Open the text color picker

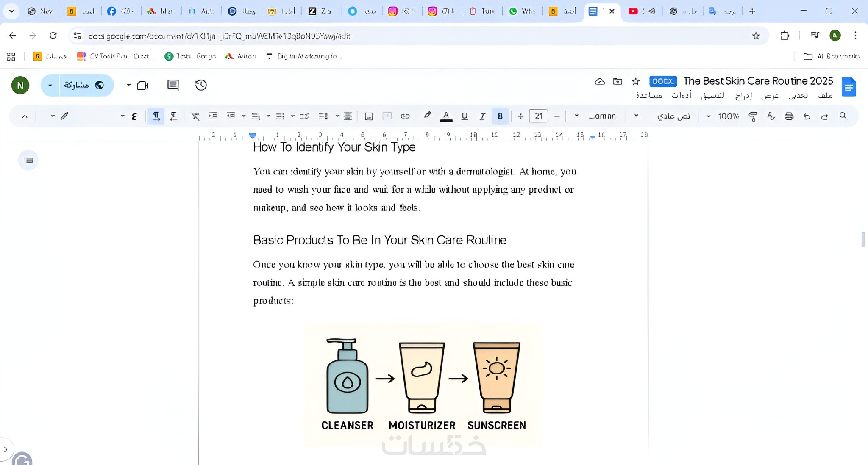tap(446, 116)
